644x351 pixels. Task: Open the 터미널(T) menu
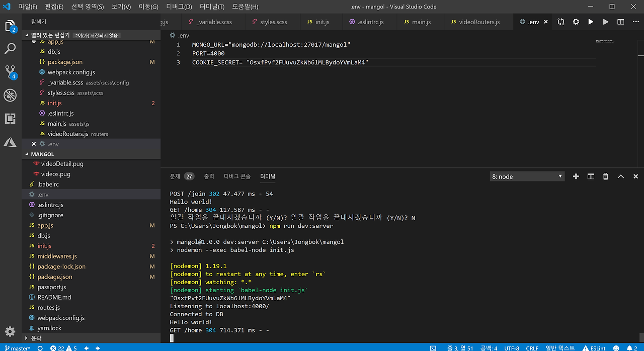point(212,7)
